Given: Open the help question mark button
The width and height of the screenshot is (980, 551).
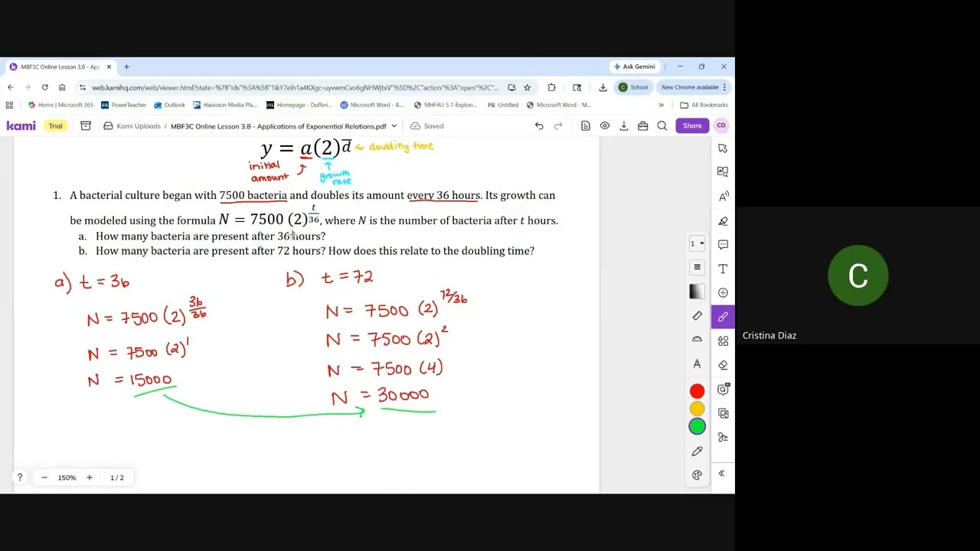Looking at the screenshot, I should click(x=20, y=478).
